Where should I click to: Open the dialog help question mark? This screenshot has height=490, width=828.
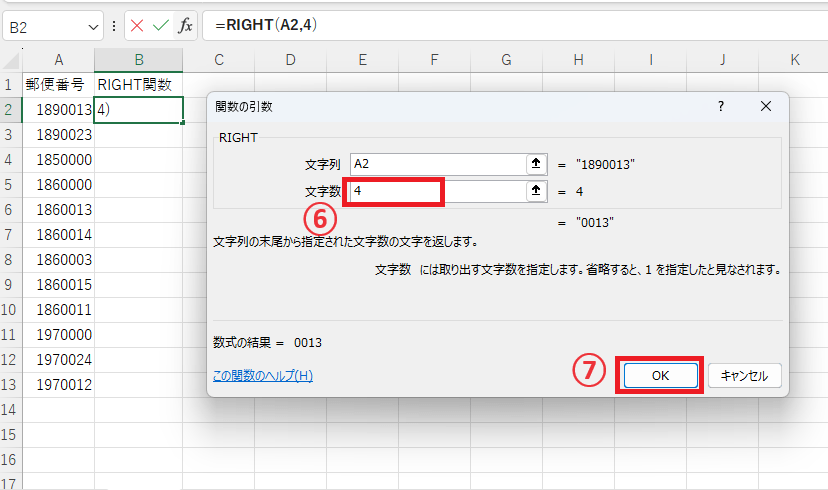[721, 106]
